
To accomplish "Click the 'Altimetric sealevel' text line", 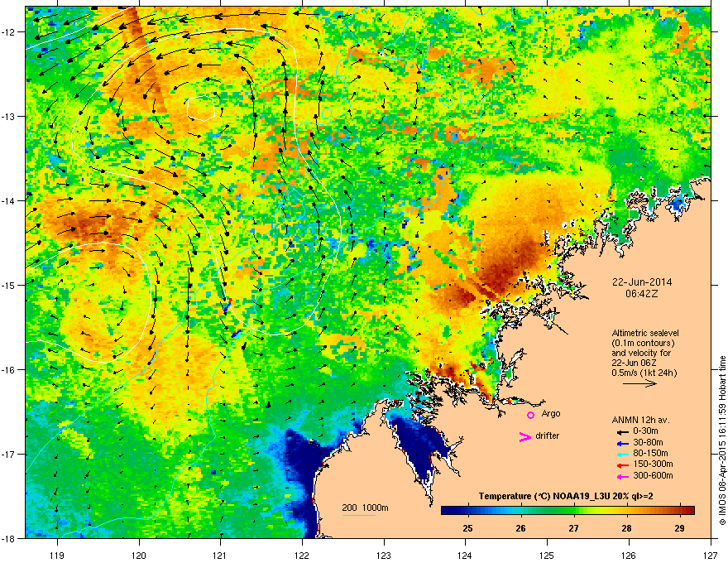I will pyautogui.click(x=645, y=333).
